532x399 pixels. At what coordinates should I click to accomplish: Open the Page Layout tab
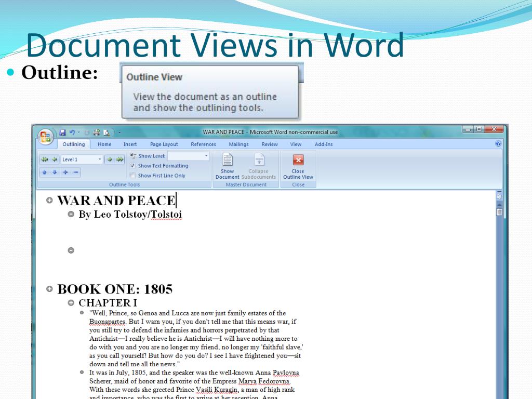(164, 144)
